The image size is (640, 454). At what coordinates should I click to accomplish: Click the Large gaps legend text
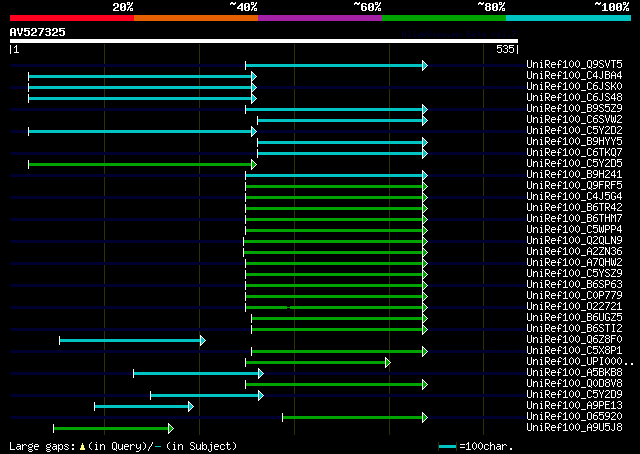point(123,446)
